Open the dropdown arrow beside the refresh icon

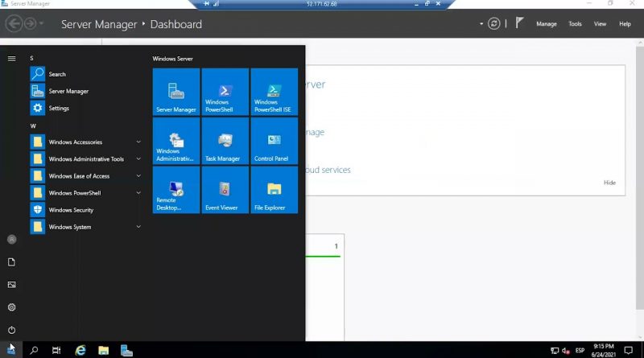pyautogui.click(x=481, y=24)
